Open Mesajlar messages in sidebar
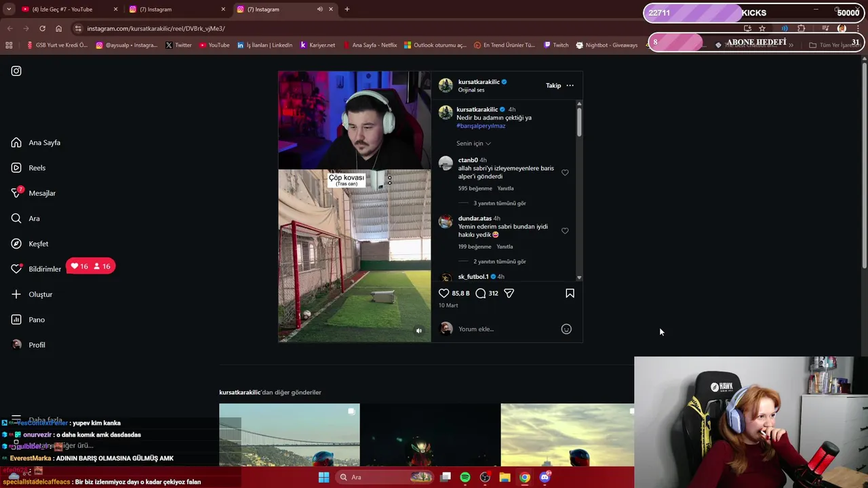The height and width of the screenshot is (488, 868). click(x=33, y=193)
